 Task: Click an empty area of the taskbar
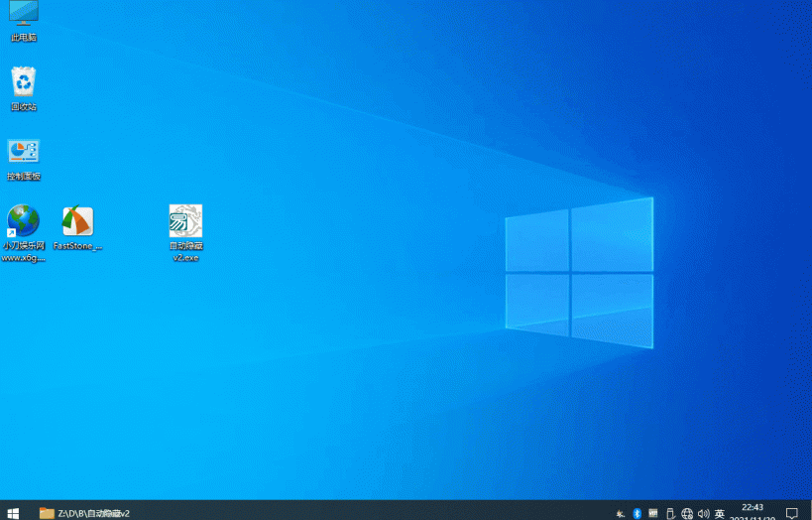377,512
